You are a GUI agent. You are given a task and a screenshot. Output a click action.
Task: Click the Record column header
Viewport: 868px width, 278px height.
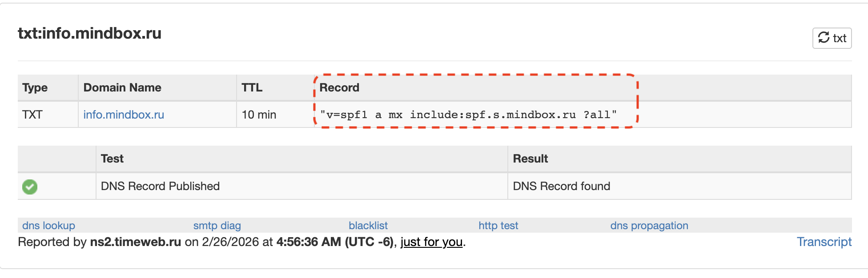(x=339, y=87)
